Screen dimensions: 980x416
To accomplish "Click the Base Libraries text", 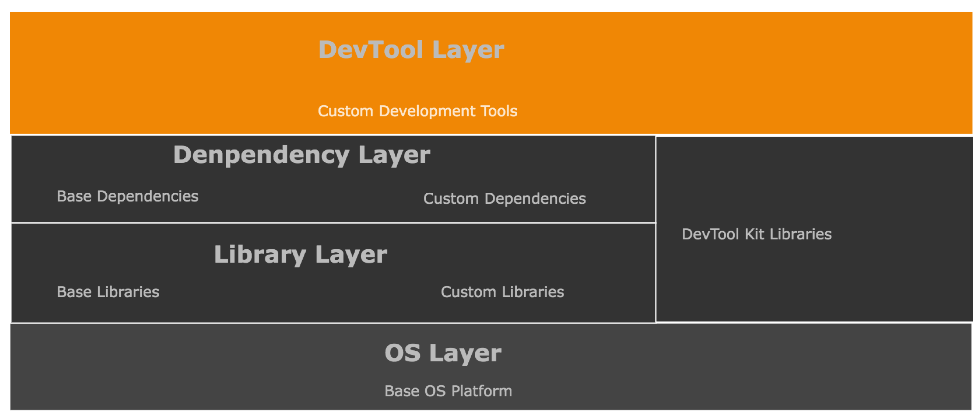I will [x=108, y=292].
